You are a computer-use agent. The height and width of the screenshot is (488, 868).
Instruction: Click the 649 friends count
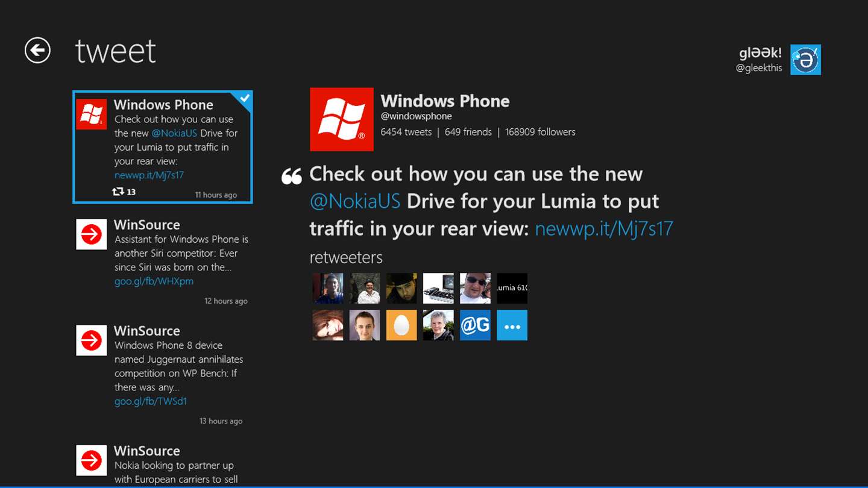point(468,132)
